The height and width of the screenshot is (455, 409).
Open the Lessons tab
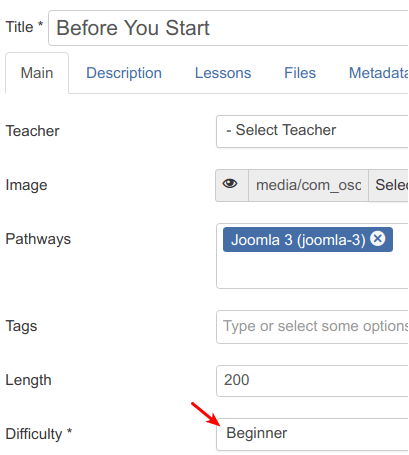point(223,73)
